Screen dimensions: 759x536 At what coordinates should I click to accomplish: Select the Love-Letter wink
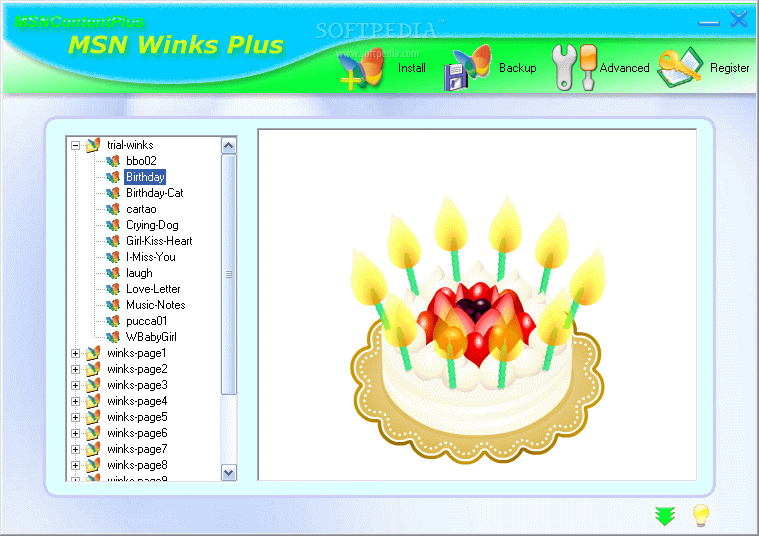[153, 289]
